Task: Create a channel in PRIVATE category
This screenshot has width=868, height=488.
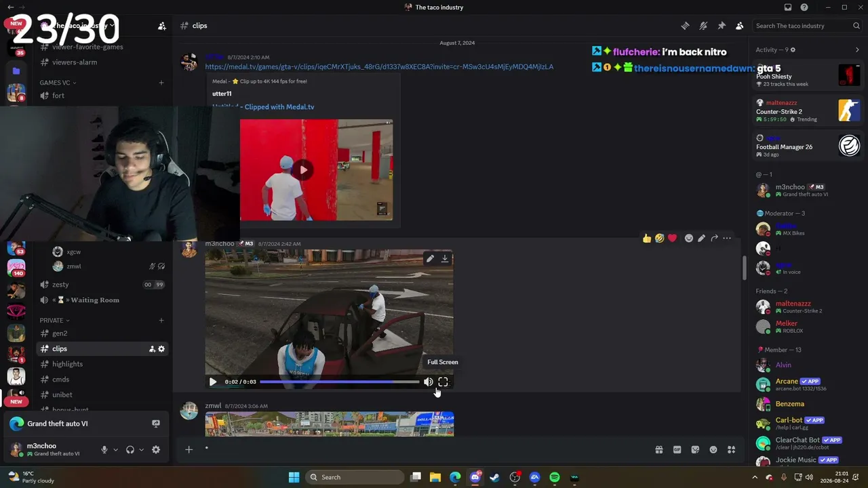Action: tap(161, 320)
